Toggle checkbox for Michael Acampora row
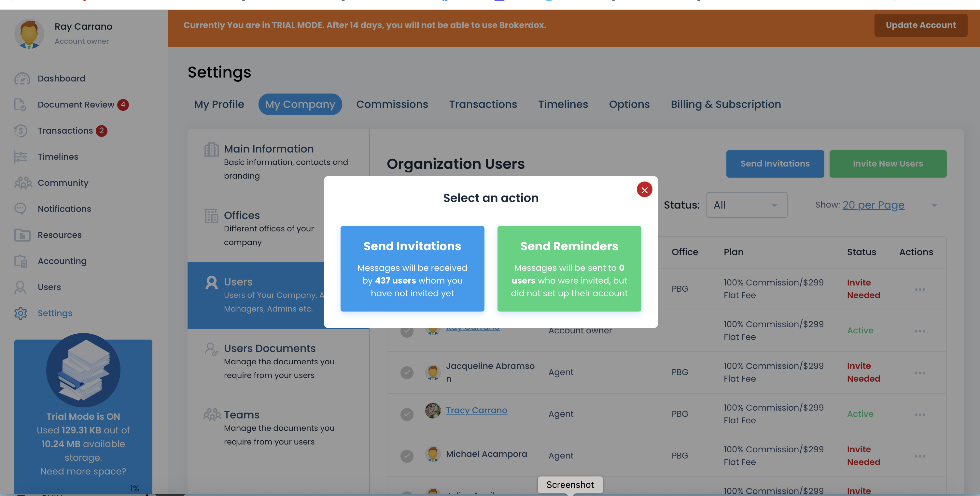The width and height of the screenshot is (980, 496). click(x=407, y=456)
